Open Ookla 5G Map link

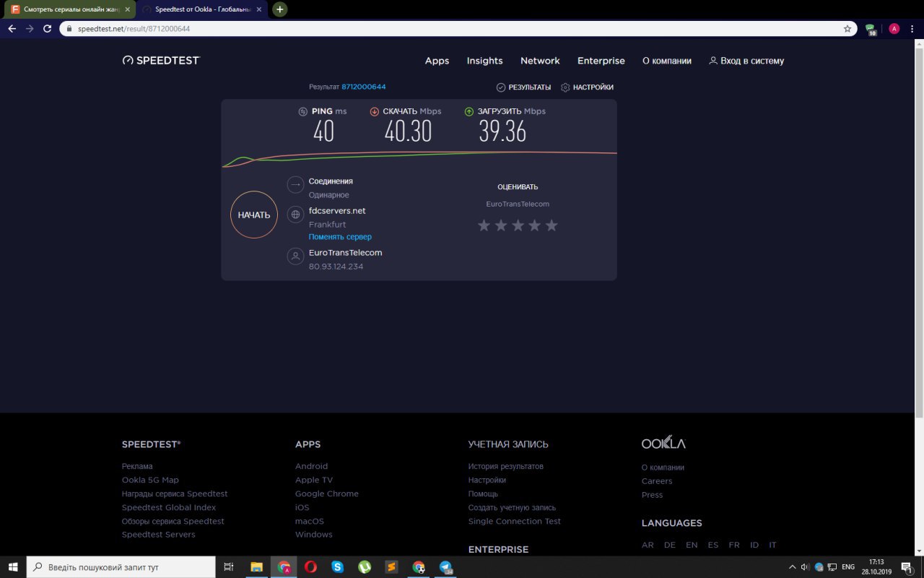(150, 480)
